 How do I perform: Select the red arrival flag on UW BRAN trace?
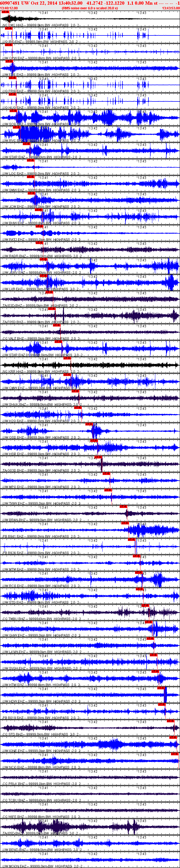tap(123, 507)
